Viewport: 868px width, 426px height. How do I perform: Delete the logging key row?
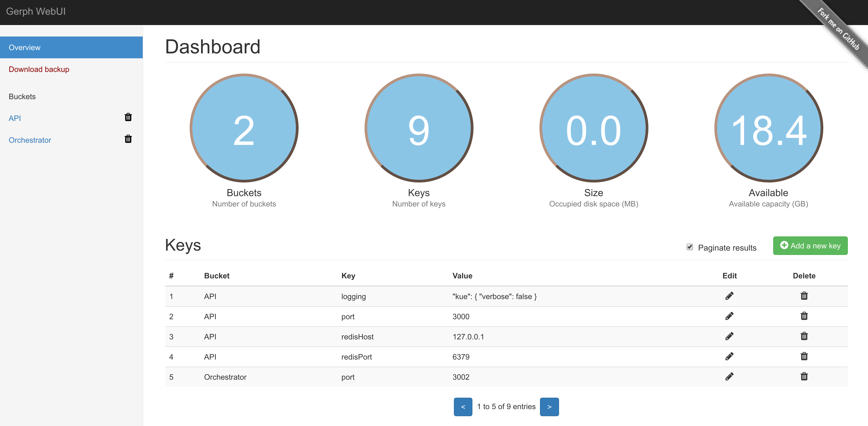click(804, 296)
